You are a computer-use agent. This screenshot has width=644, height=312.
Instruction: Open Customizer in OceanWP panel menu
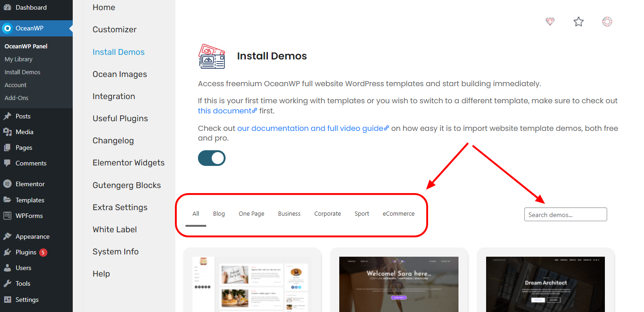pos(115,29)
